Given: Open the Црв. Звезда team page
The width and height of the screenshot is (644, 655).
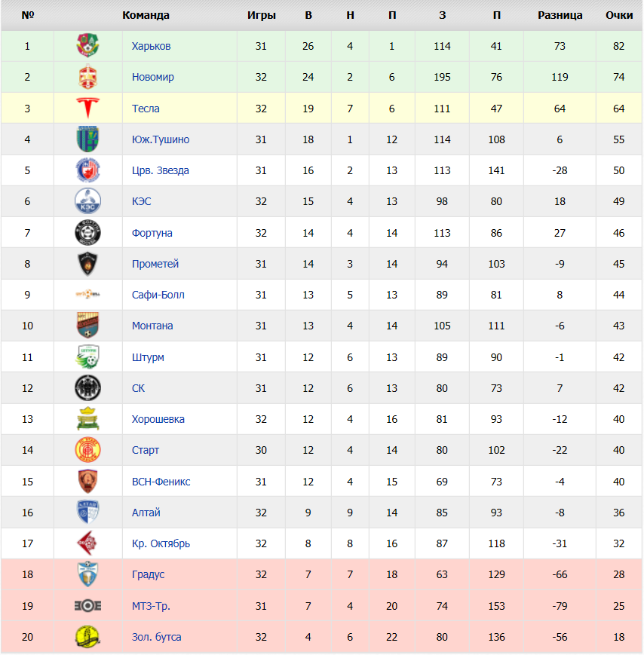Looking at the screenshot, I should click(161, 170).
